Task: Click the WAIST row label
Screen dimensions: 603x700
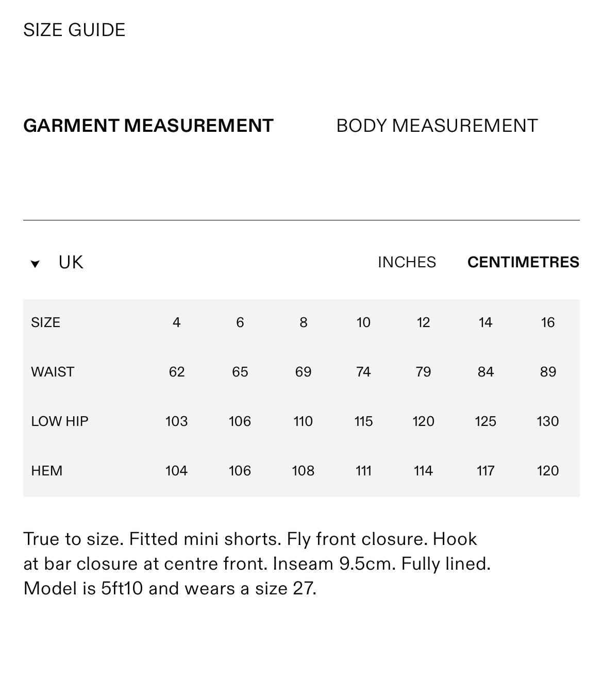Action: point(53,372)
